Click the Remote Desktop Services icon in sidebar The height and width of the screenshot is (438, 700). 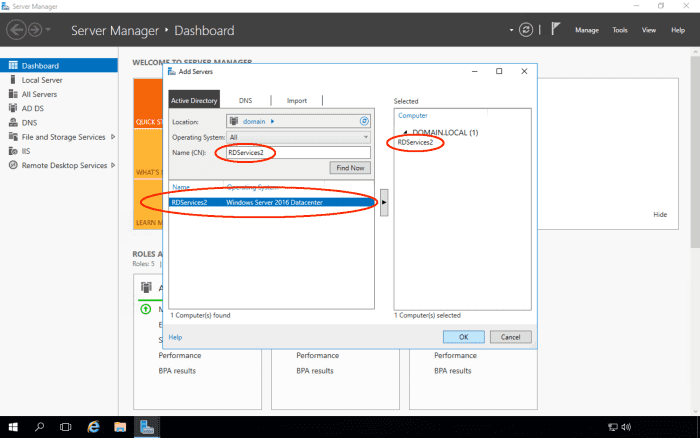(x=13, y=165)
